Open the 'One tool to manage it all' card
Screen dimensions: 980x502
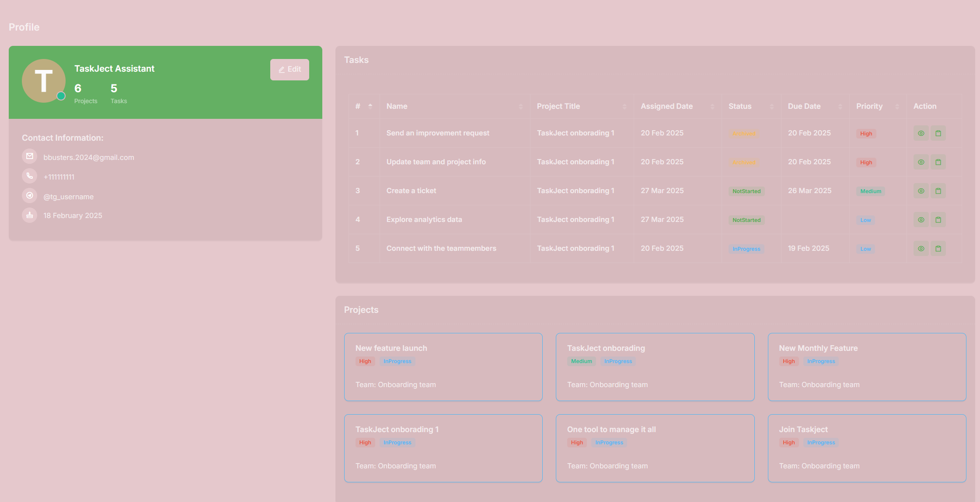point(655,448)
